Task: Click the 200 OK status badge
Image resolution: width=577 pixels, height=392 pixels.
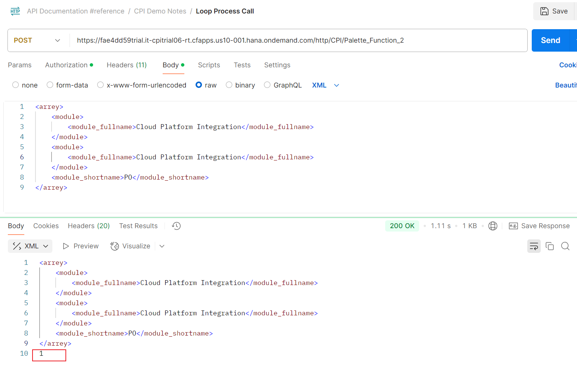Action: pyautogui.click(x=402, y=226)
